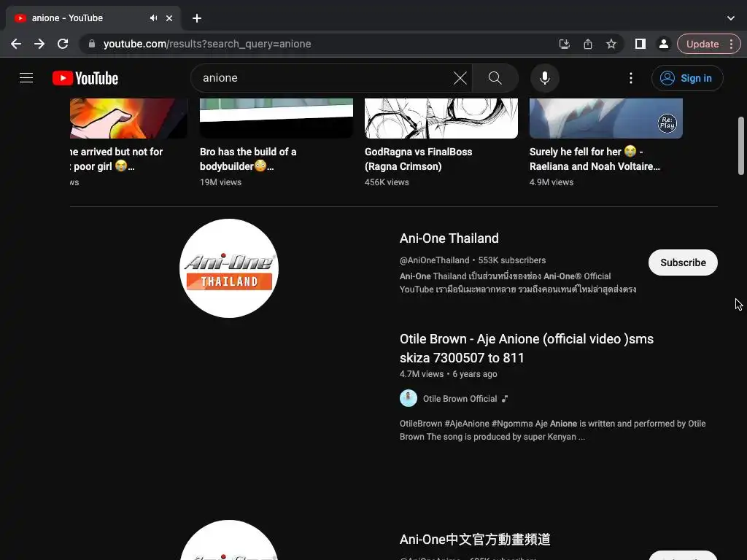Click the '19M views' count

coord(220,182)
